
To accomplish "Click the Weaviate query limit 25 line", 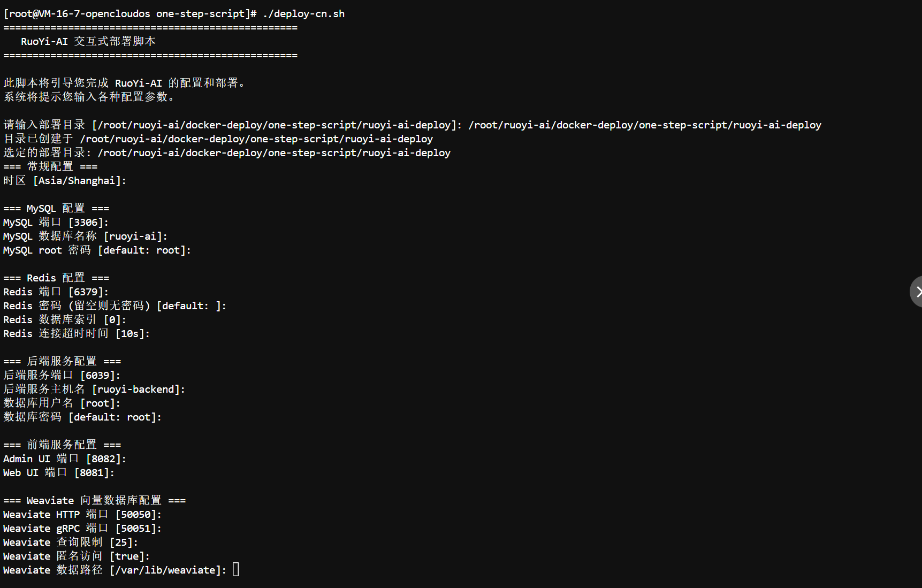I will tap(71, 543).
